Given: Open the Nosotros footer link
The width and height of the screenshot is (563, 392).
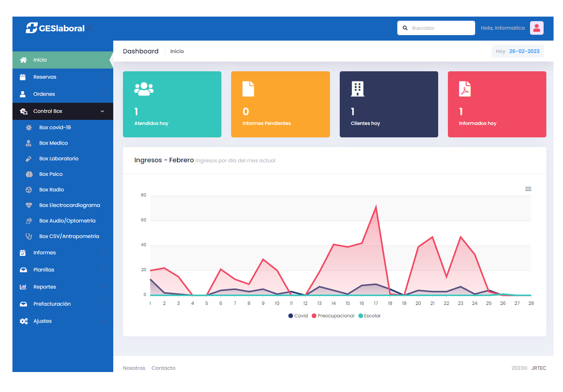Looking at the screenshot, I should point(134,368).
